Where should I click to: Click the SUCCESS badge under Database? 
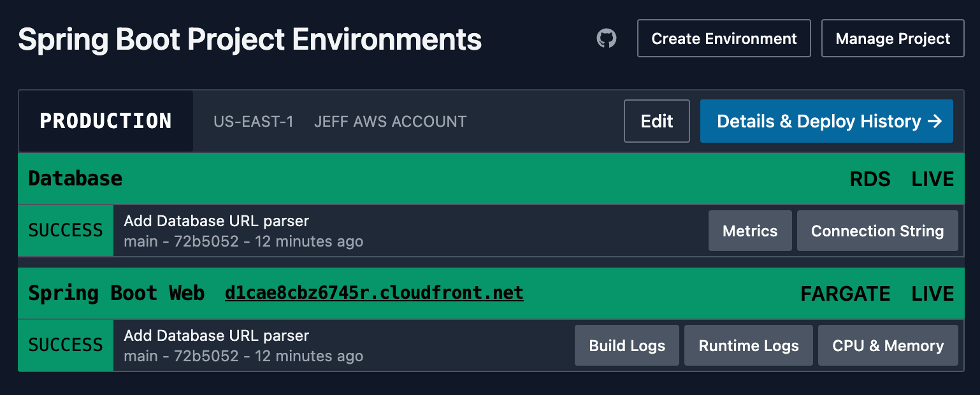[x=66, y=231]
